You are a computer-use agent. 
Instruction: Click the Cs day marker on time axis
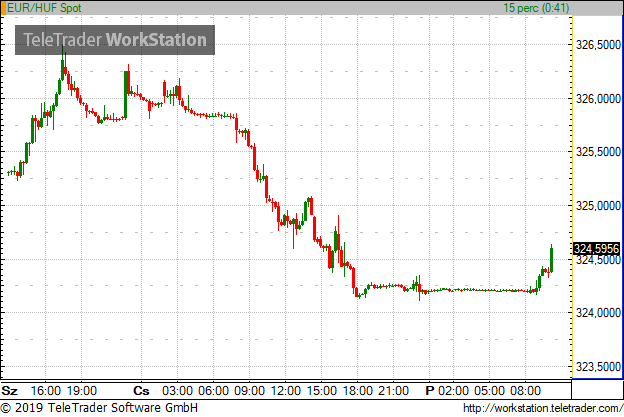[x=141, y=391]
